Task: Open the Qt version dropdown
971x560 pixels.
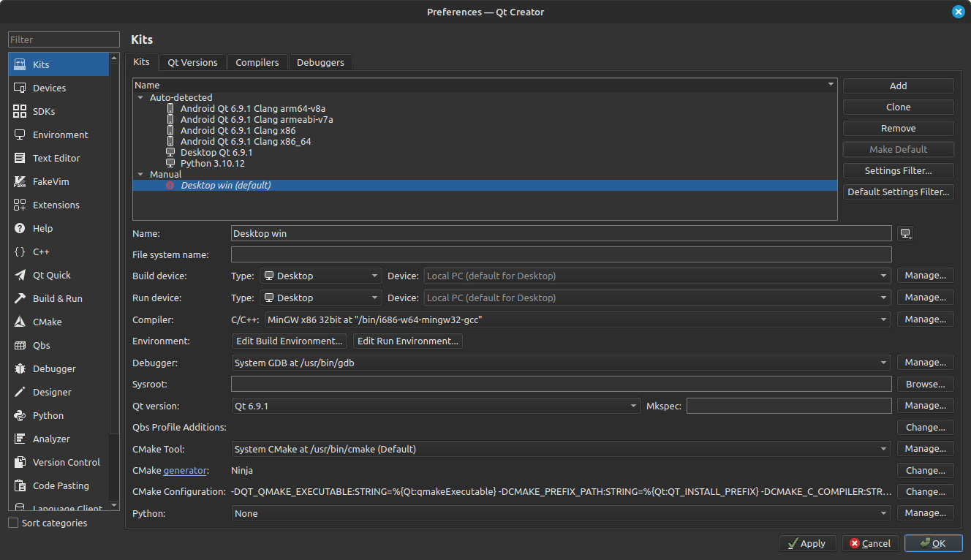Action: pos(436,406)
